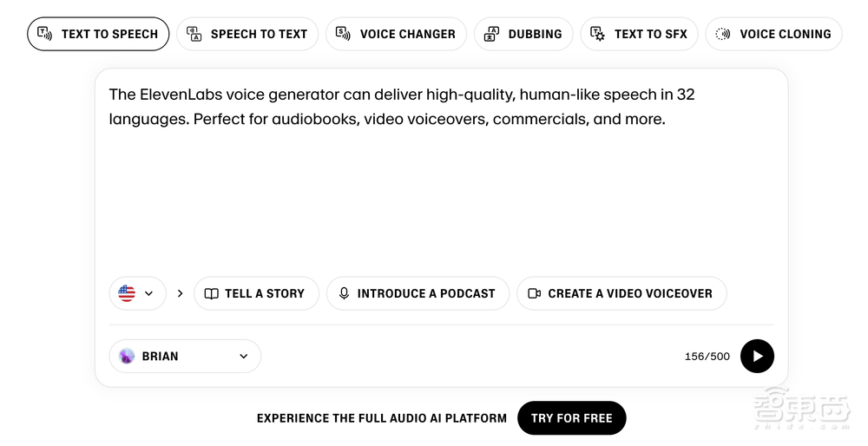Viewport: 868px width, 446px height.
Task: Click the book icon on Tell a Story
Action: (212, 293)
